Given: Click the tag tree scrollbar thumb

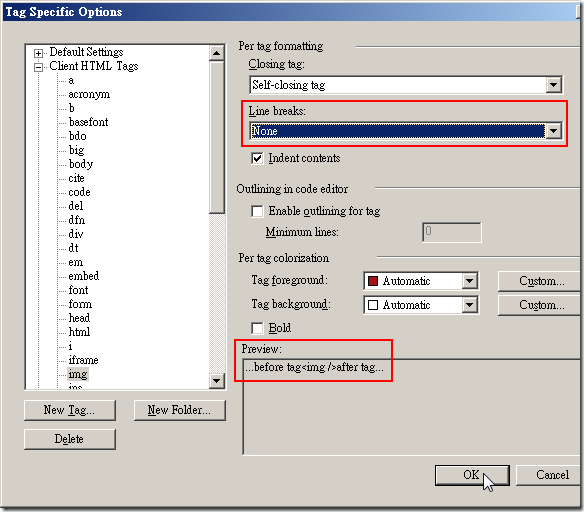Looking at the screenshot, I should tap(216, 137).
